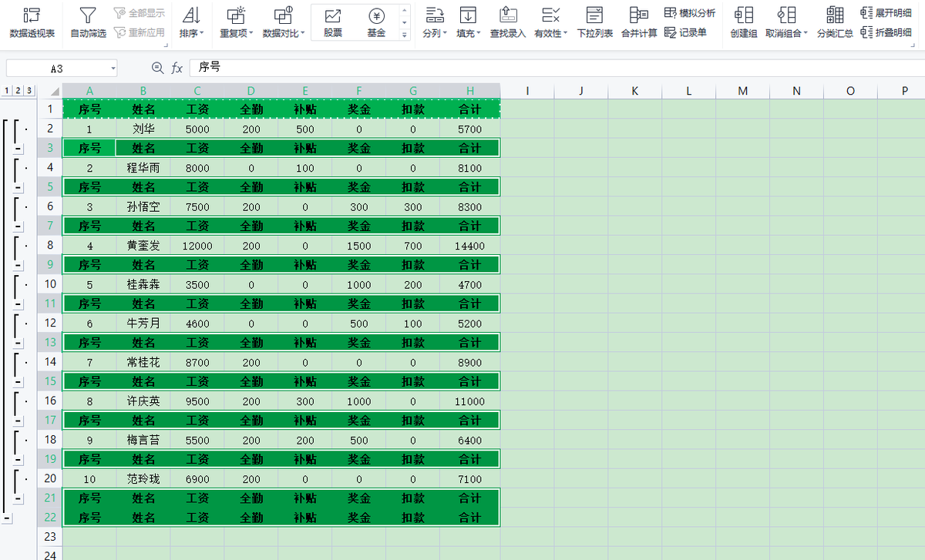Viewport: 925px width, 560px height.
Task: Select cell with name 许庆英
Action: (143, 401)
